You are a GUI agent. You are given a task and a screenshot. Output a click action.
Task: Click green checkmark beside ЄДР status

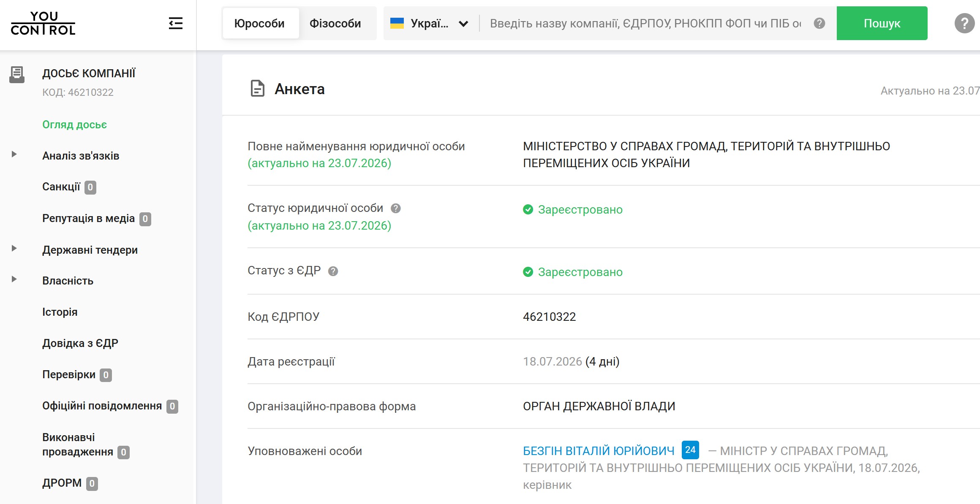(528, 272)
